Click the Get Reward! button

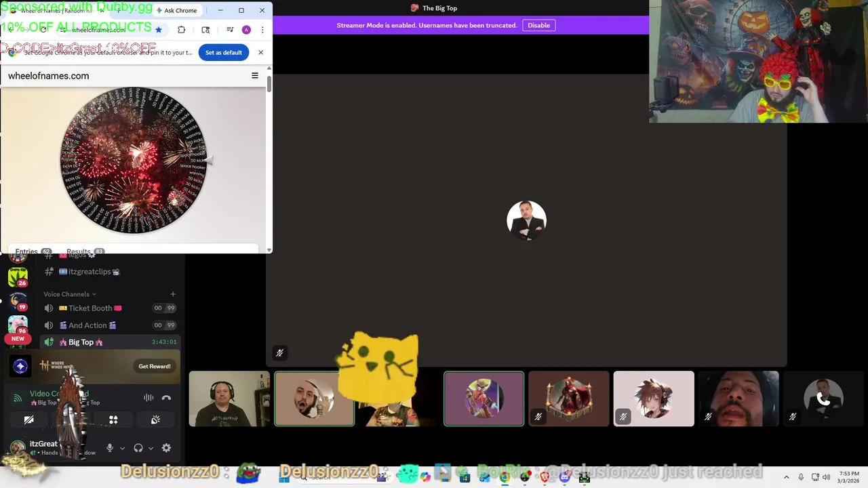[x=155, y=366]
